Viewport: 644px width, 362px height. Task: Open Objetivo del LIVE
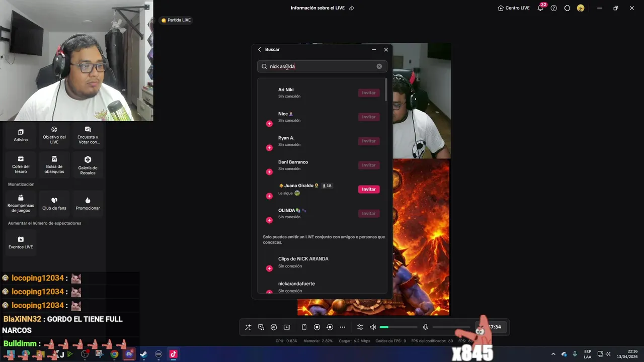point(54,135)
